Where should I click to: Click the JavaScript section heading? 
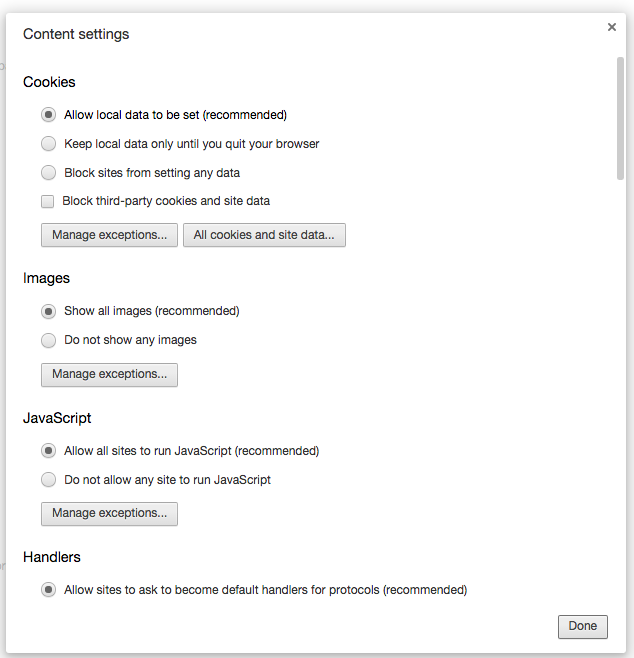click(57, 418)
